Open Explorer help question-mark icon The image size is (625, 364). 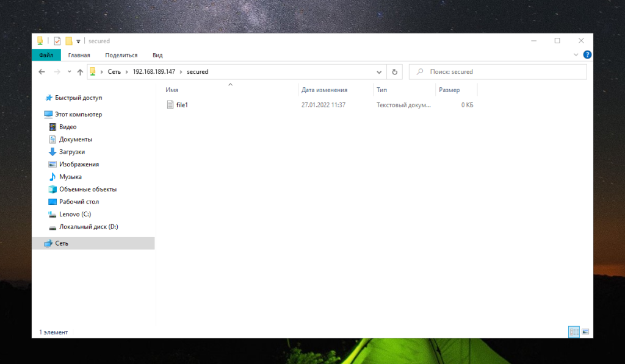click(587, 54)
